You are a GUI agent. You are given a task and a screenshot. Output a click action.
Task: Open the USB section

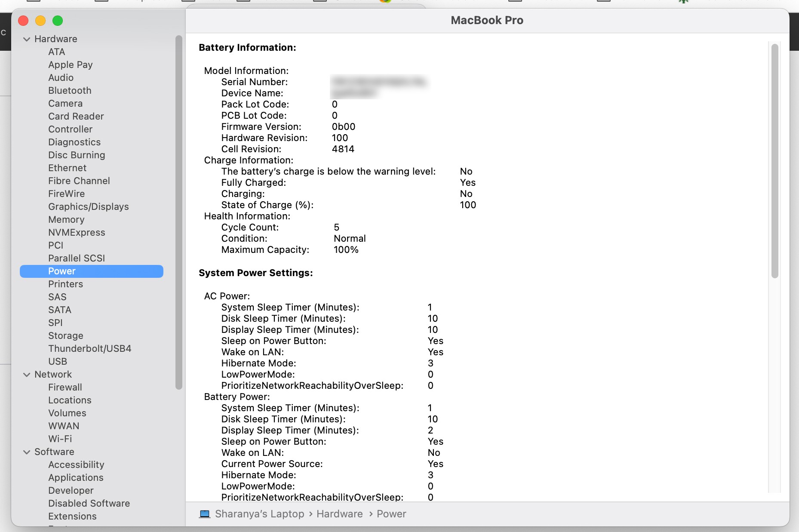(58, 362)
